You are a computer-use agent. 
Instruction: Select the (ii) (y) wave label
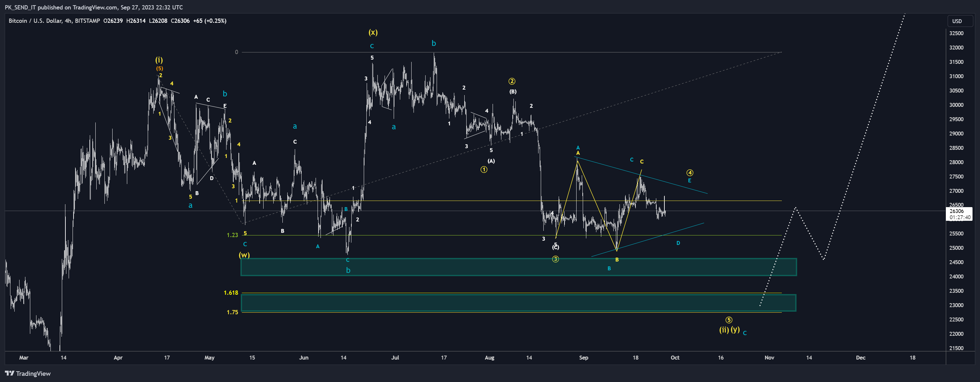point(729,330)
